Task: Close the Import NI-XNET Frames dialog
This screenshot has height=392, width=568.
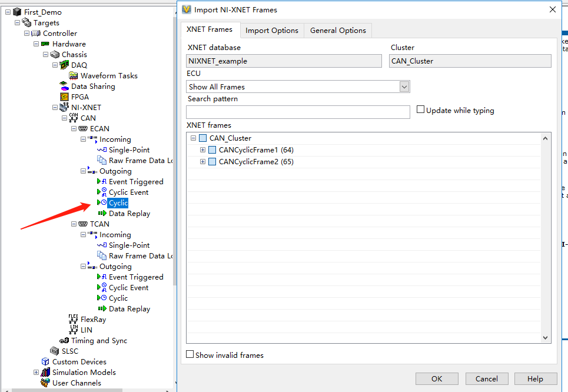Action: (x=553, y=10)
